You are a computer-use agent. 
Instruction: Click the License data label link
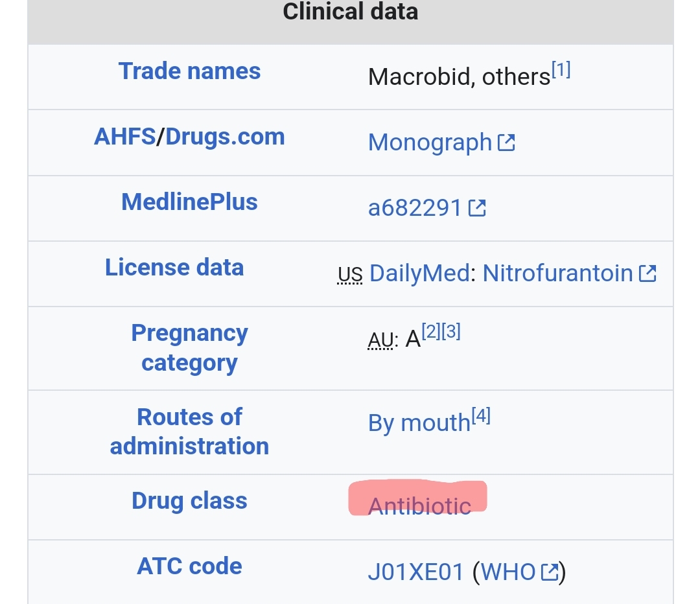click(x=174, y=268)
